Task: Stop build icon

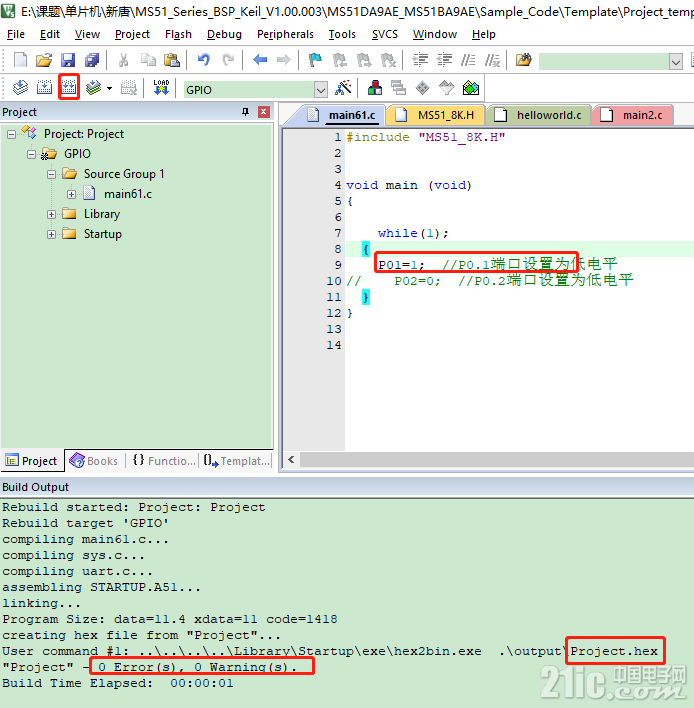Action: (x=129, y=87)
